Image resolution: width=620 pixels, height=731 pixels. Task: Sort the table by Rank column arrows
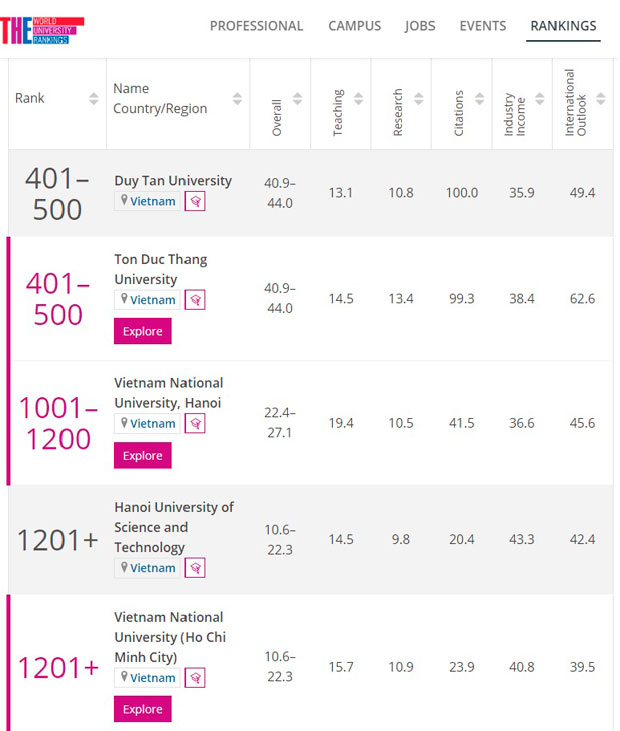(94, 98)
